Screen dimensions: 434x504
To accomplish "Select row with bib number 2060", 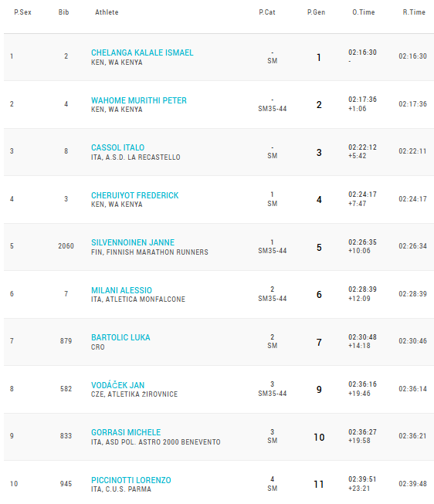I will [219, 247].
